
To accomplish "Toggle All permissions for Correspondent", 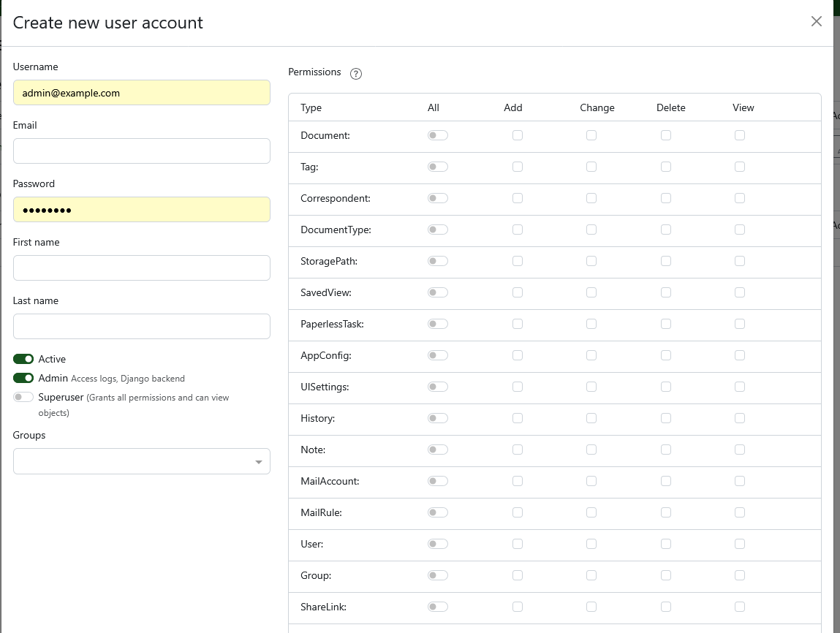I will pyautogui.click(x=438, y=198).
